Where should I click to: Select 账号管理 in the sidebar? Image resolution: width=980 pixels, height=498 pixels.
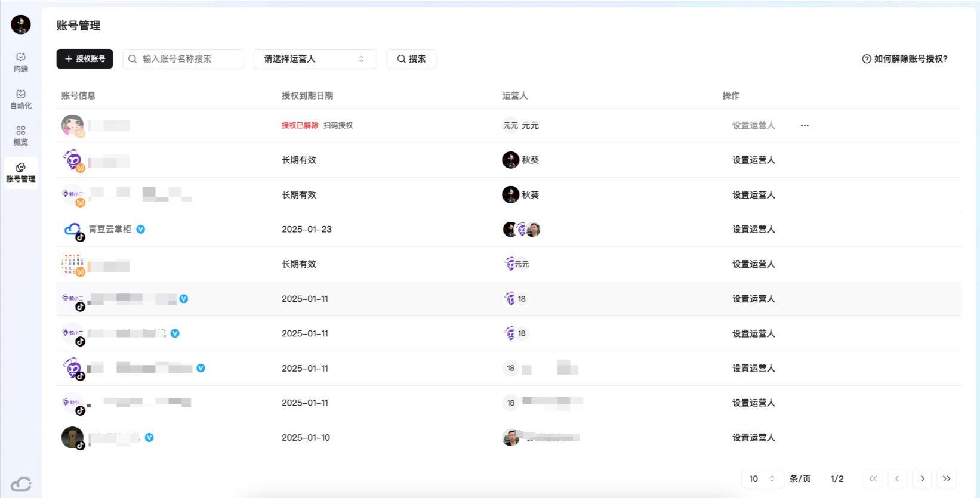tap(21, 172)
